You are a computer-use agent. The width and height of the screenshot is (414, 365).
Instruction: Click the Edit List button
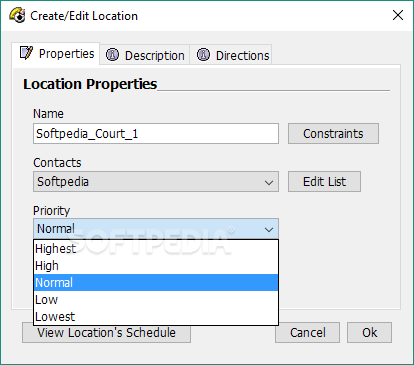[324, 182]
